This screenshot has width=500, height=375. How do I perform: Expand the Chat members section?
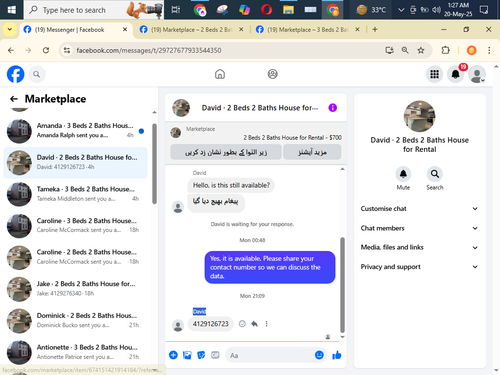point(419,228)
